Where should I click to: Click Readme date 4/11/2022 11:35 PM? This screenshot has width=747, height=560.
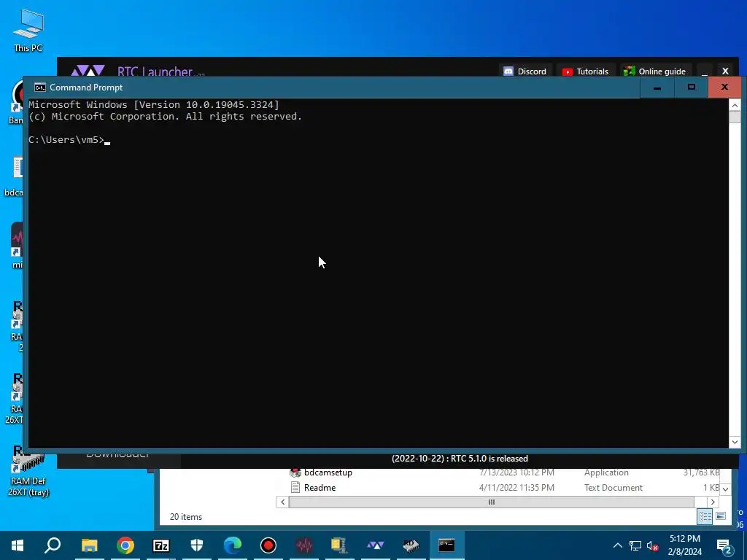[516, 488]
